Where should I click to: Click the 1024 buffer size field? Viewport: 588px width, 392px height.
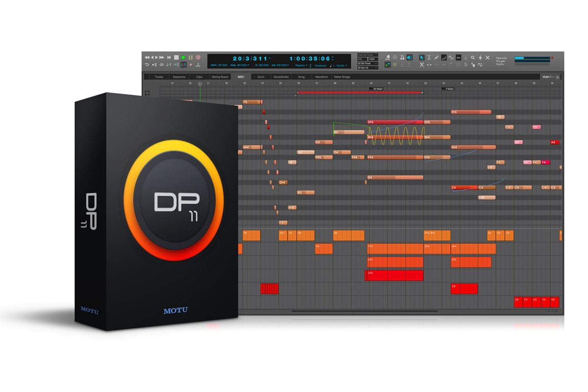click(x=373, y=59)
